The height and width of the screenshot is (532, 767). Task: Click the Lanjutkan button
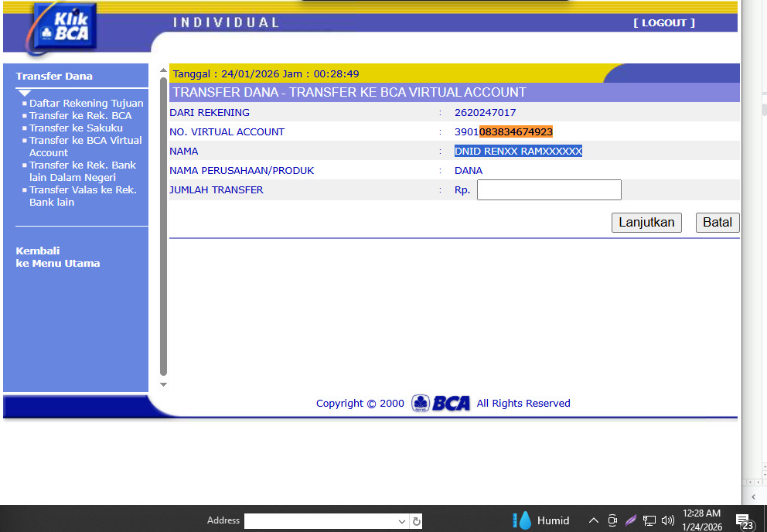[x=646, y=223]
